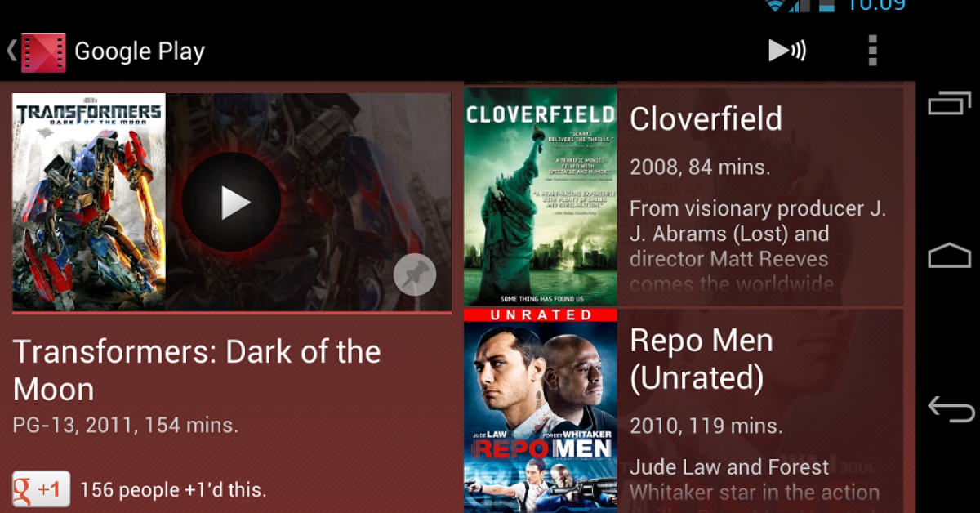Open the Cloverfield title entry
980x513 pixels.
coord(706,119)
